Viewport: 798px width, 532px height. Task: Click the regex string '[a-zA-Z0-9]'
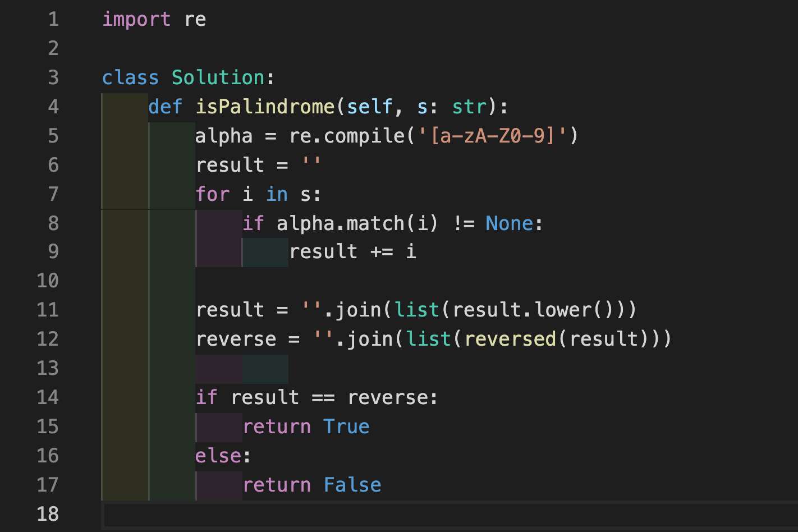493,136
